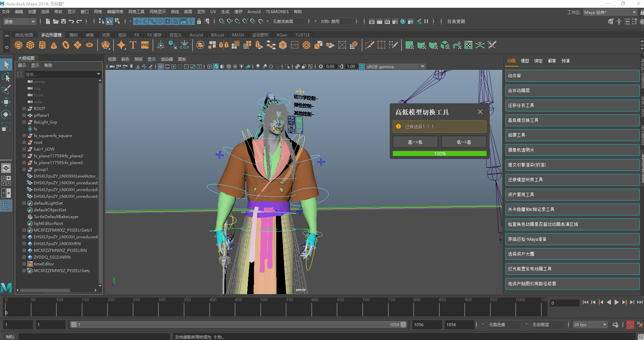Select the Move tool in toolbox
Viewport: 644px width, 340px height.
[x=6, y=102]
